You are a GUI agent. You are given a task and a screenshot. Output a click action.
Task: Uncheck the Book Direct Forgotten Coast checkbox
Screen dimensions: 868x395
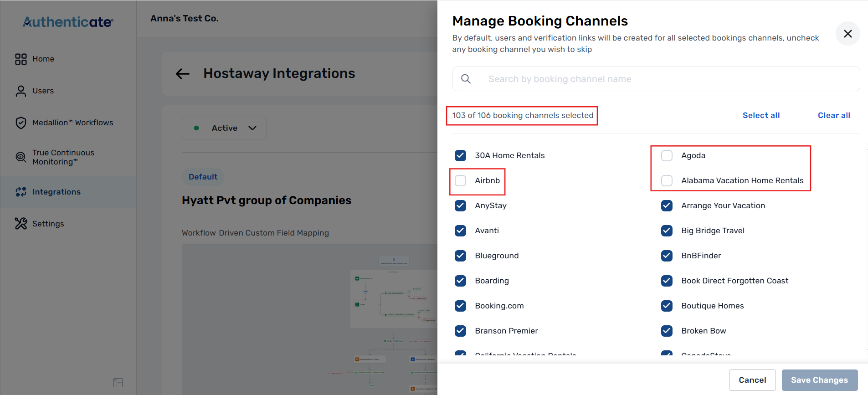coord(667,281)
